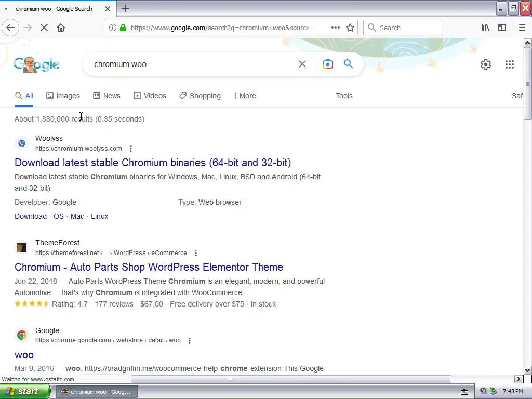
Task: Clear the Google search query
Action: coord(302,64)
